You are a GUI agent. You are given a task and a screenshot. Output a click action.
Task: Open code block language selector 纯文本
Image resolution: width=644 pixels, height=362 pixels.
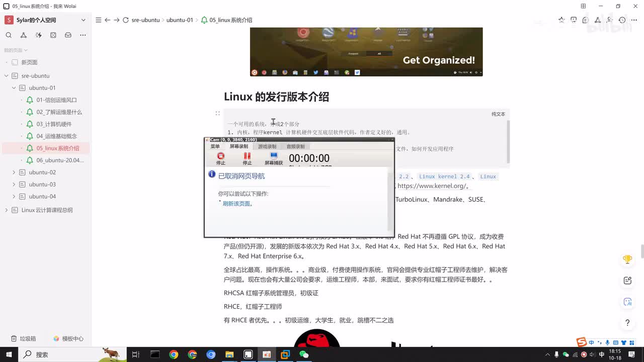click(x=498, y=114)
